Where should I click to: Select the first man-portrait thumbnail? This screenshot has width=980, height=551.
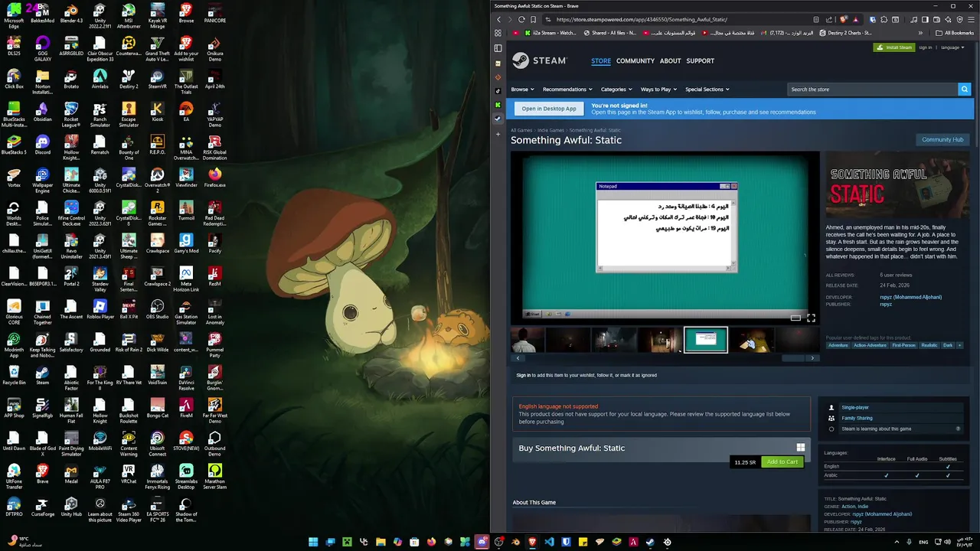[x=528, y=340]
